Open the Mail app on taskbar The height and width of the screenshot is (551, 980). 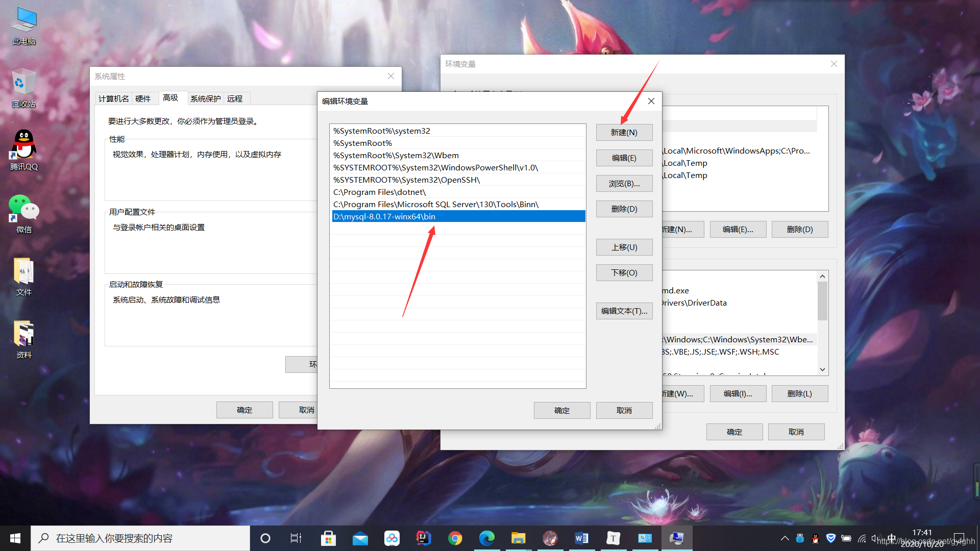click(360, 538)
